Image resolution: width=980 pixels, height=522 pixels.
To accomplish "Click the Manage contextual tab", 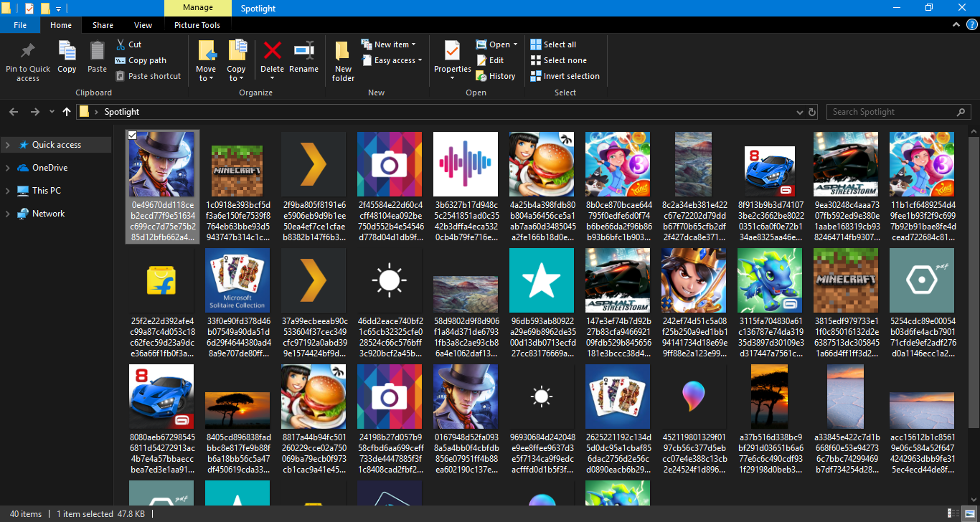I will pyautogui.click(x=198, y=8).
